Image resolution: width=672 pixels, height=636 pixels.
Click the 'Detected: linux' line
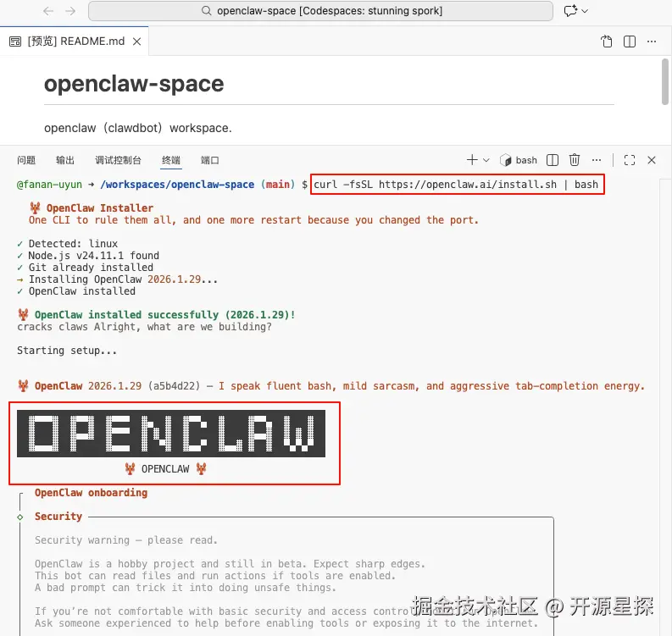(x=73, y=243)
